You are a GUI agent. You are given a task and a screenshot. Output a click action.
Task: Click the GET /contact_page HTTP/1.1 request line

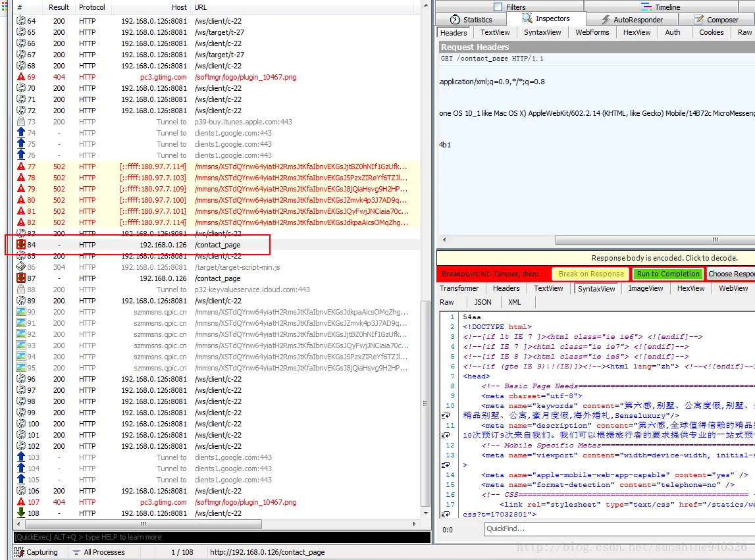point(492,59)
